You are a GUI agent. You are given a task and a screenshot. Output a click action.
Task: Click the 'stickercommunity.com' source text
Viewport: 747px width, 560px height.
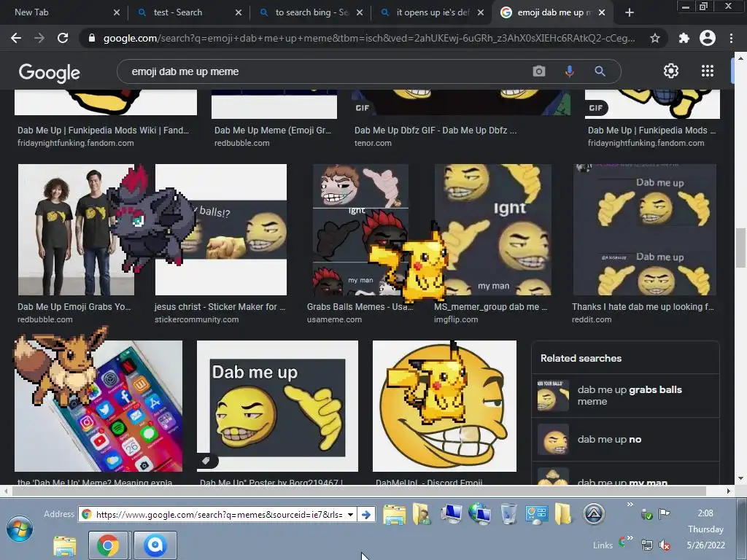point(196,319)
